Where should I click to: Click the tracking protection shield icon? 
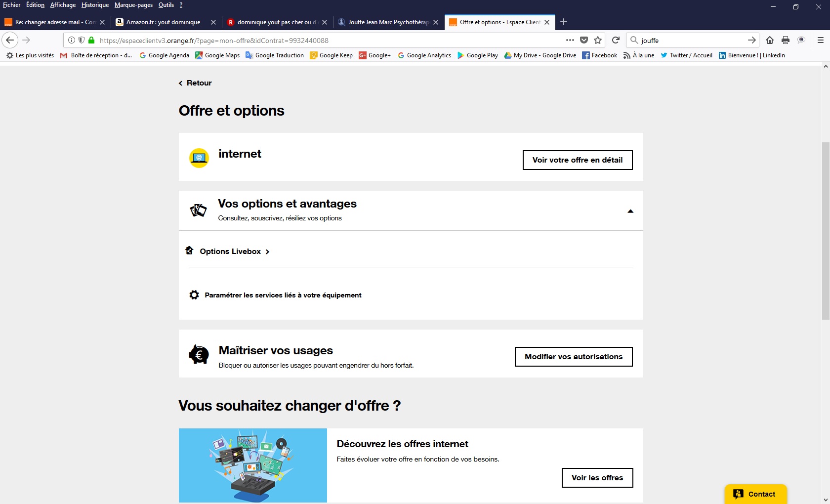[x=82, y=40]
